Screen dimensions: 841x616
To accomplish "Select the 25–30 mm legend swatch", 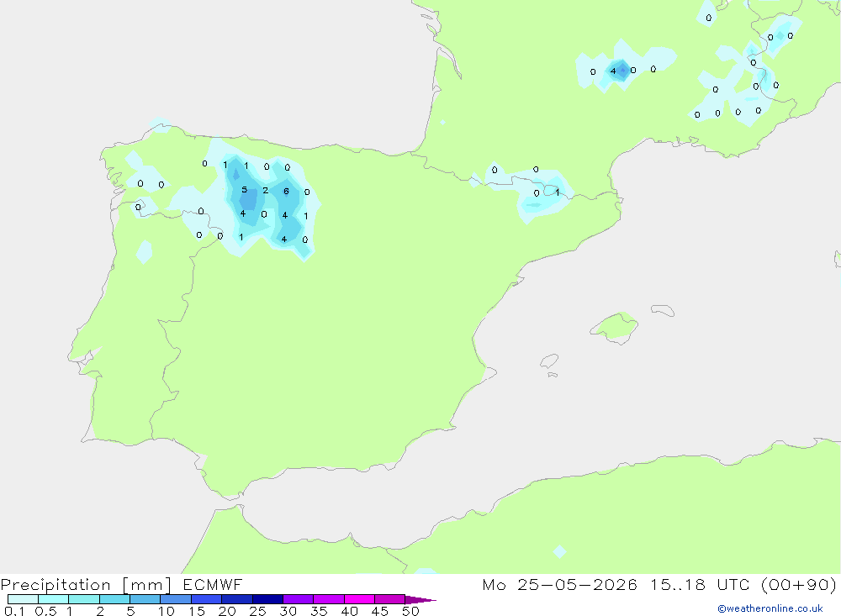I will pos(267,599).
